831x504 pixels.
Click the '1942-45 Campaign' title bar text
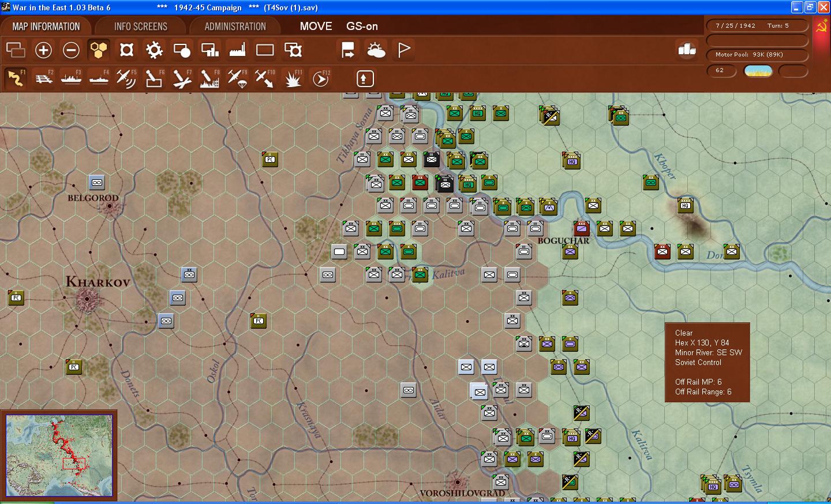(x=208, y=7)
